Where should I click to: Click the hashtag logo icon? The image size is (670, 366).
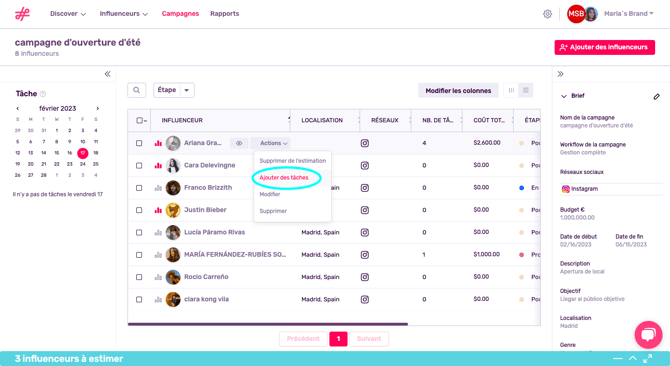[22, 14]
